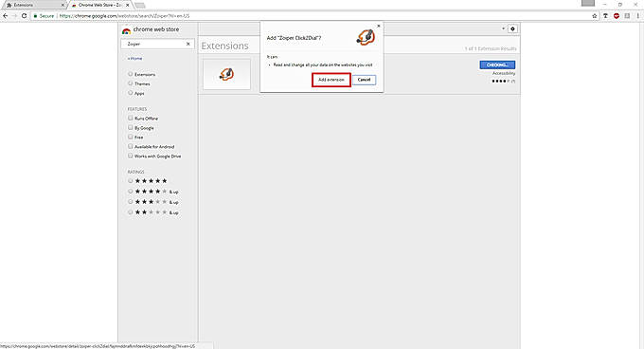Click the chrome web store title text

[x=155, y=29]
